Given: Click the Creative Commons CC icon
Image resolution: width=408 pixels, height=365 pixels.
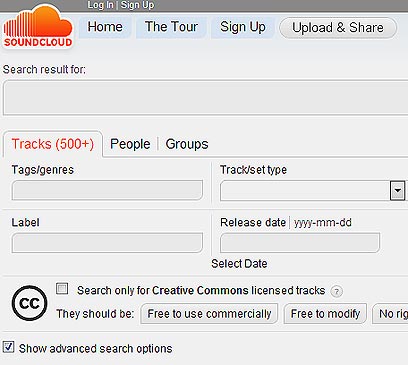Looking at the screenshot, I should (x=30, y=303).
